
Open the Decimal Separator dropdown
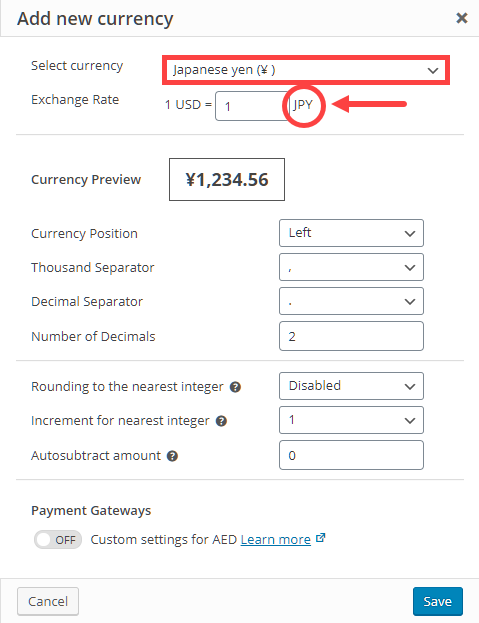coord(351,301)
